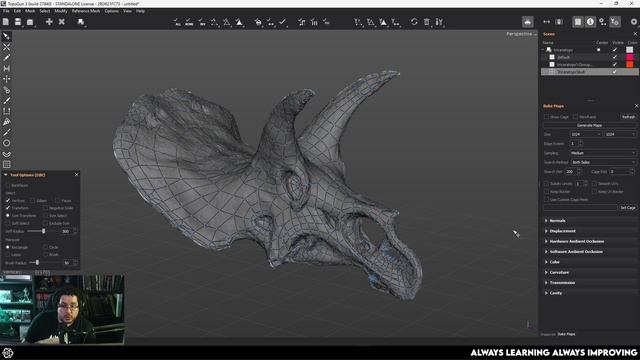Viewport: 640px width, 360px height.
Task: Select the Edit arrow tool in left toolbar
Action: (7, 36)
